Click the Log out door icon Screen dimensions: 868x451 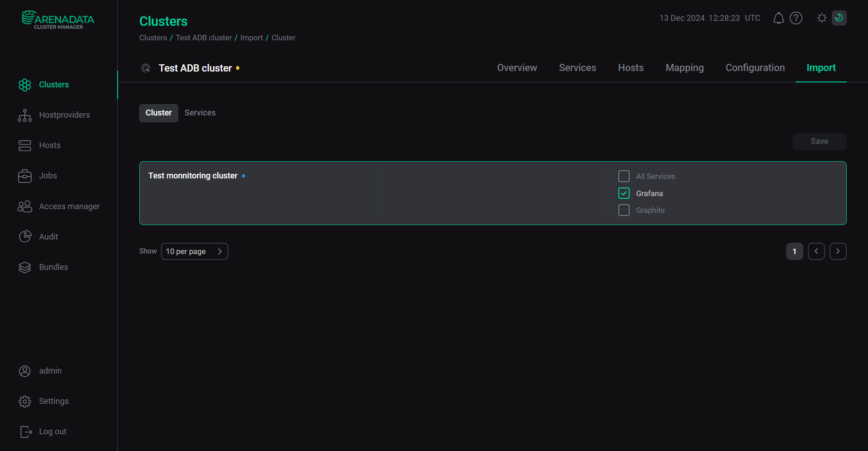pos(26,432)
